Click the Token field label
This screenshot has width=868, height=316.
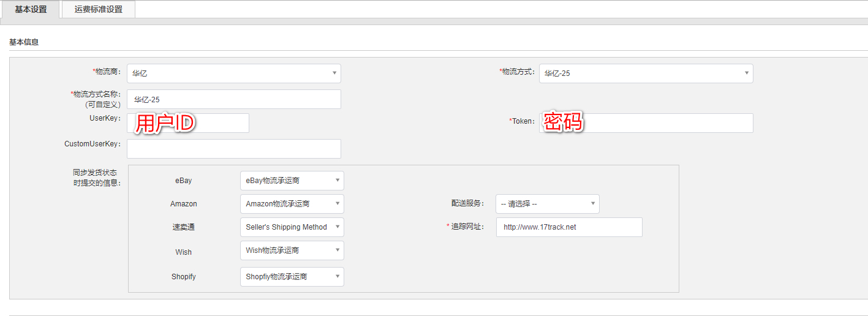(x=523, y=121)
